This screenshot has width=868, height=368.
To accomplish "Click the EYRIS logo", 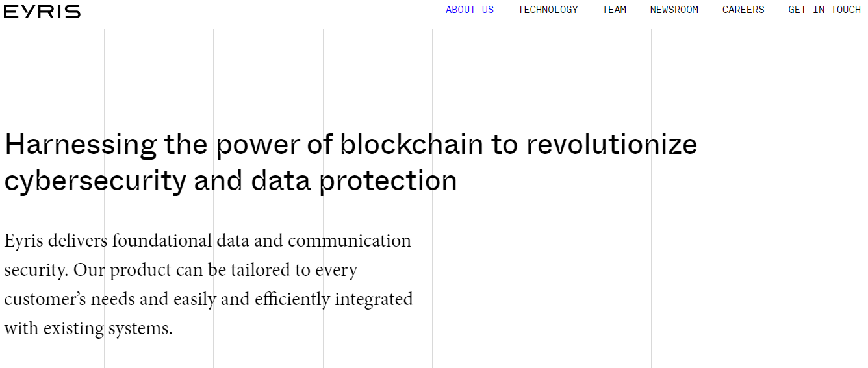I will [42, 12].
